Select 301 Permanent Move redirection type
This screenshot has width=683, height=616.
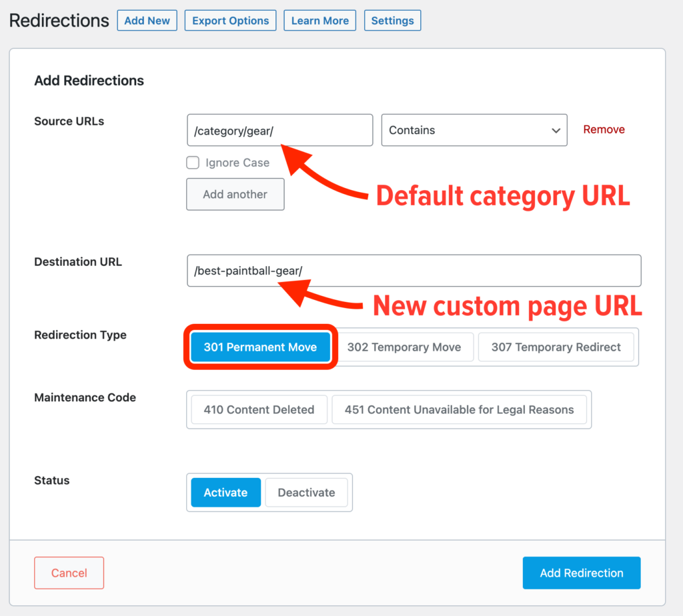pyautogui.click(x=260, y=347)
